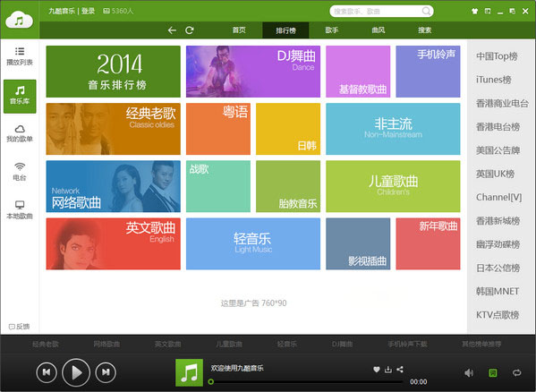Click in the search input field
Viewport: 536px width, 392px height.
(376, 12)
